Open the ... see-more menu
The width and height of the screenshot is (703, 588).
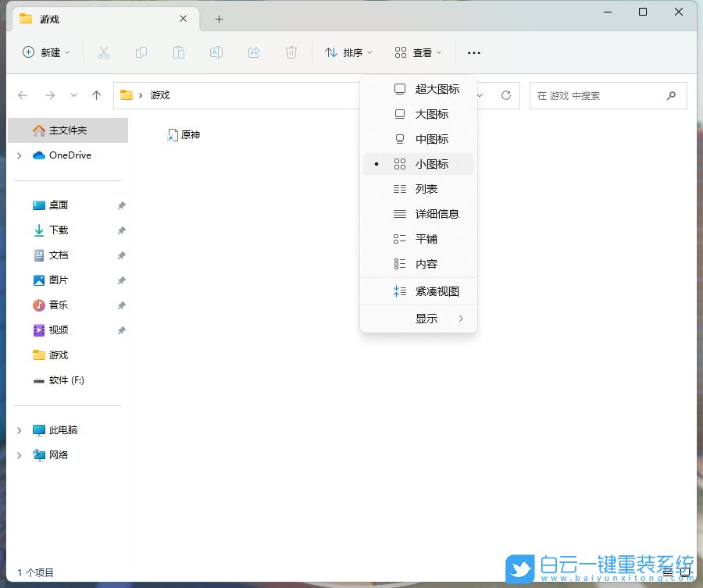pos(473,52)
